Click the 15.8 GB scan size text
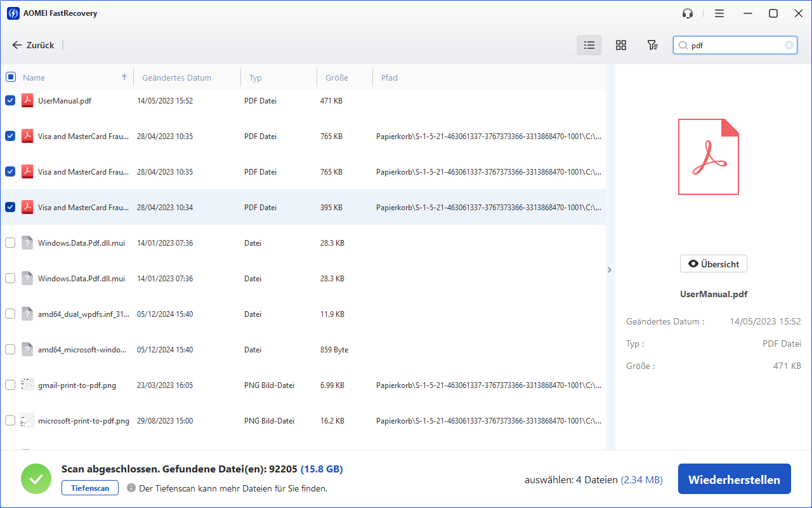812x508 pixels. coord(322,469)
